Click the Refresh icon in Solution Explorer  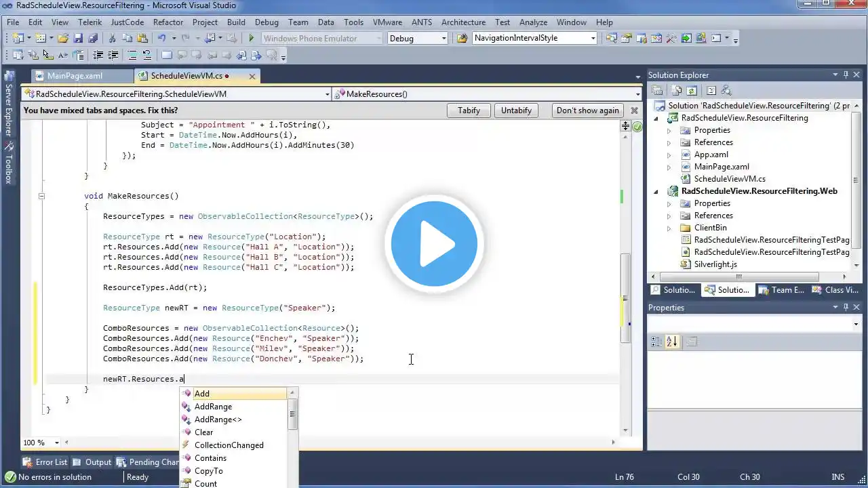(692, 90)
